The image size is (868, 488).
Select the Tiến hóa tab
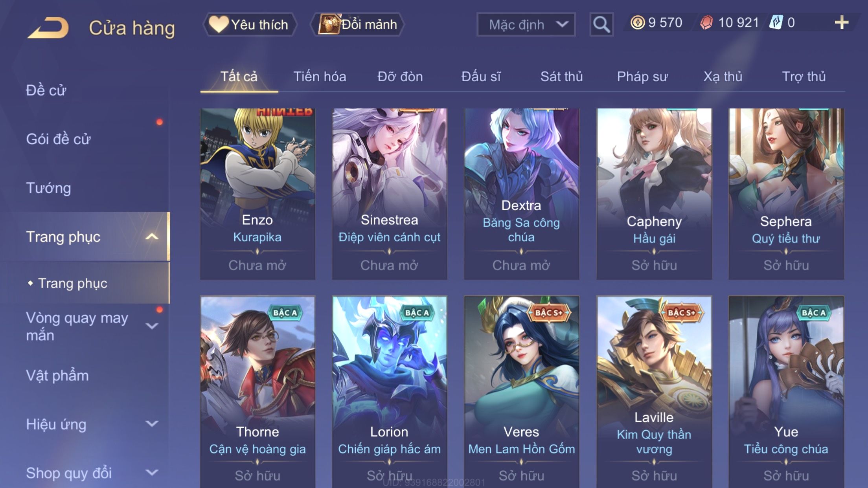[x=320, y=77]
